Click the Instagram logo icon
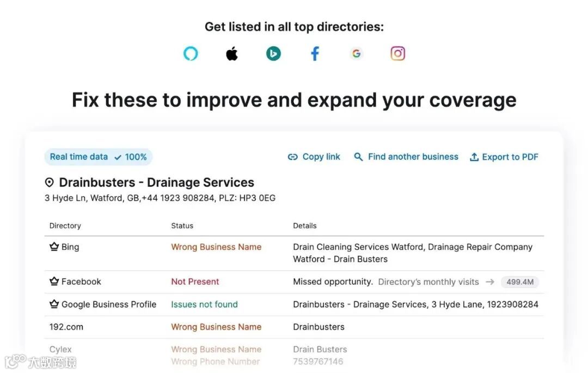 click(398, 54)
